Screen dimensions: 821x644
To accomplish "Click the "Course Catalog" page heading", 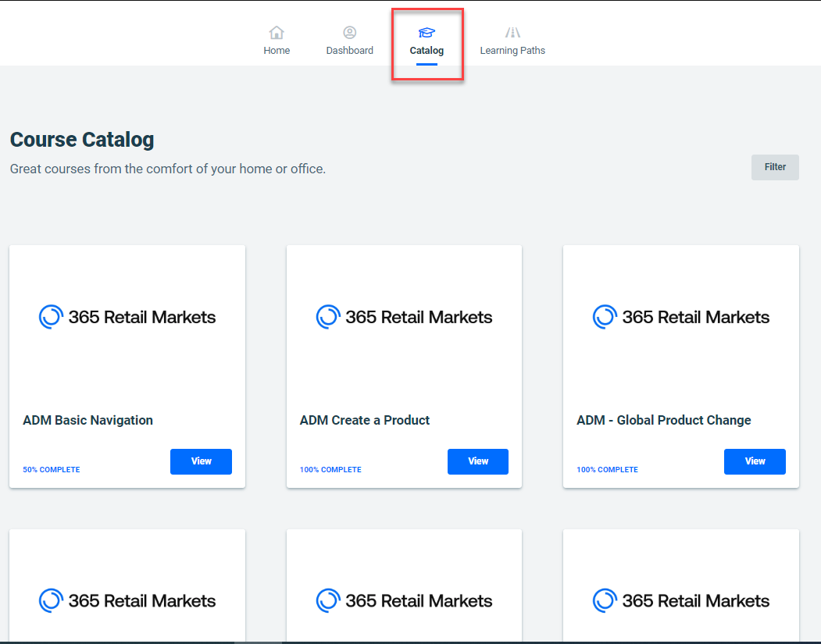I will 82,140.
